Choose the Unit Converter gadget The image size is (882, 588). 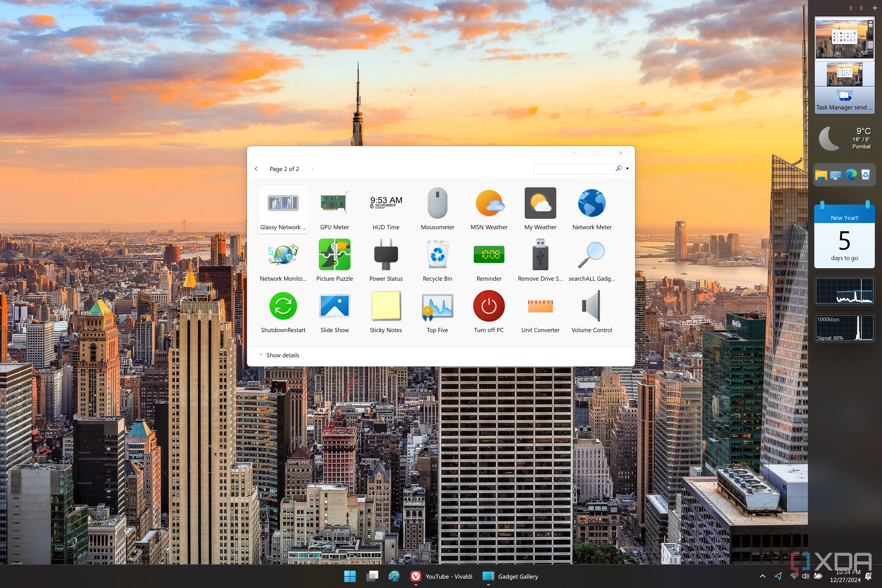(540, 306)
